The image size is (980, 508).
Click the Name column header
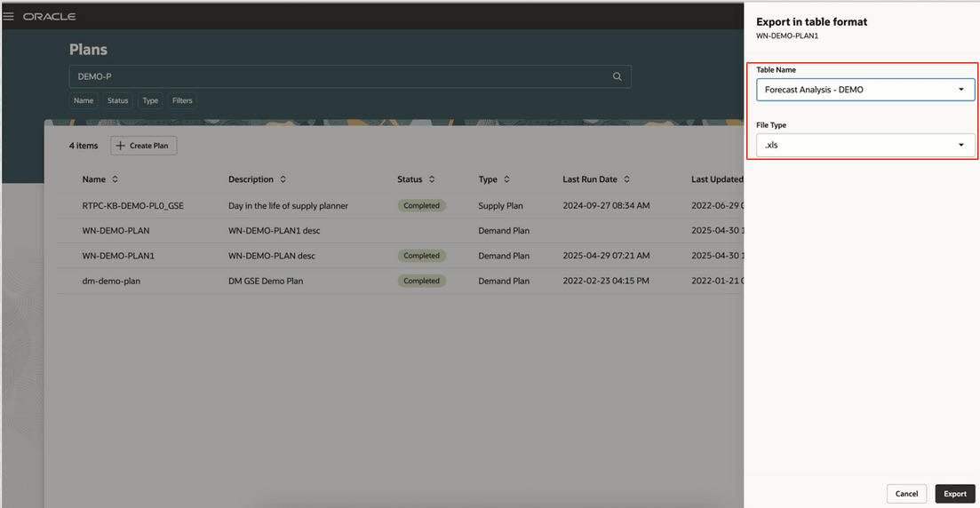tap(94, 179)
